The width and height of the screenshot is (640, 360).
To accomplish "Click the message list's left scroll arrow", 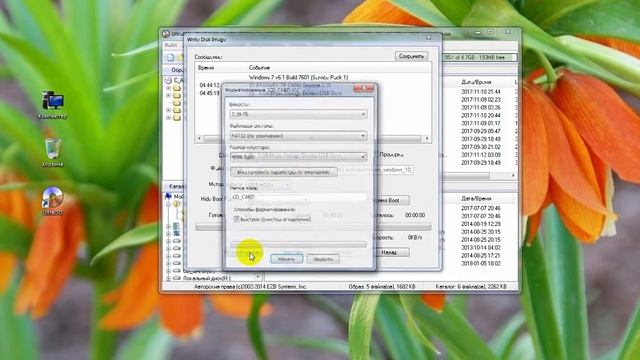I will tap(200, 139).
